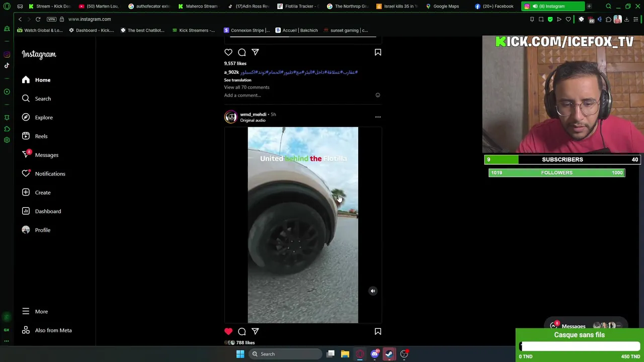Toggle the VPN badge in address bar
The height and width of the screenshot is (362, 644).
tap(51, 19)
